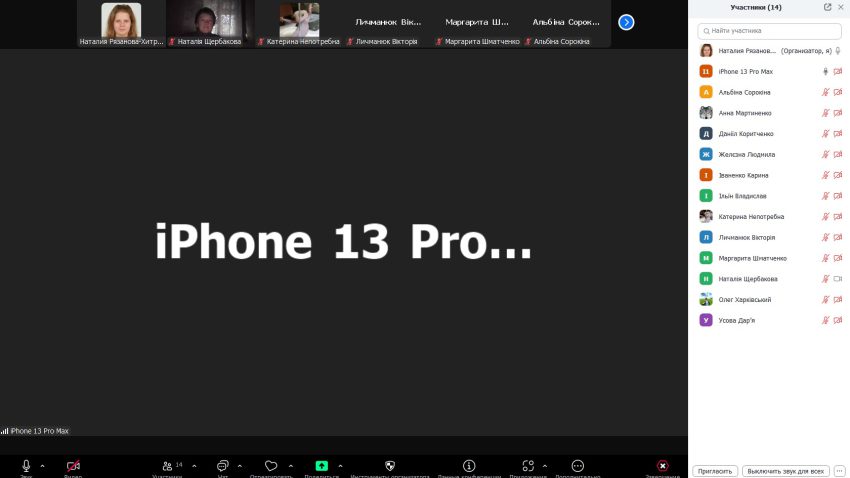The height and width of the screenshot is (478, 850).
Task: Open the Приложения apps icon
Action: point(528,466)
